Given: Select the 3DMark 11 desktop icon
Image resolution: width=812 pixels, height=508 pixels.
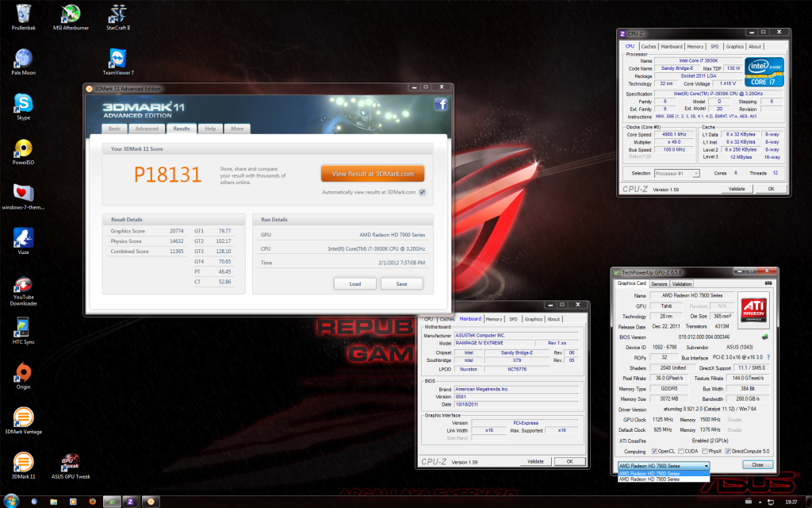Looking at the screenshot, I should (x=23, y=465).
